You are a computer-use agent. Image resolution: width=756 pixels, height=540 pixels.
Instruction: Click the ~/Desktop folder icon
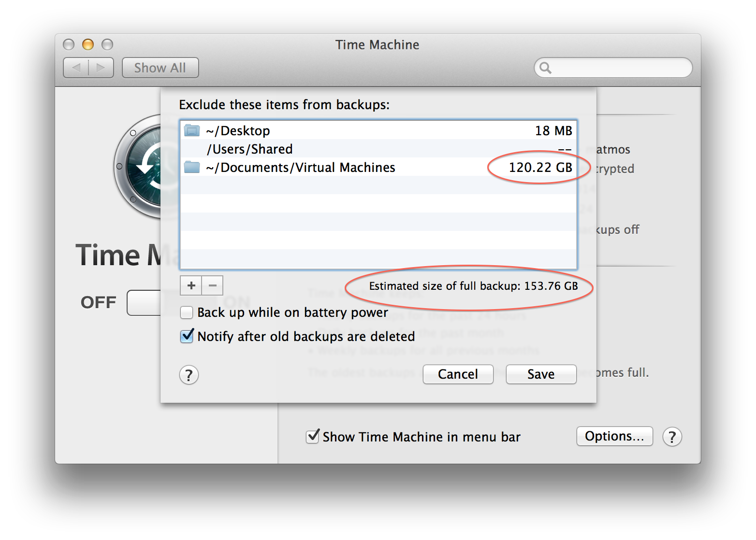point(192,130)
